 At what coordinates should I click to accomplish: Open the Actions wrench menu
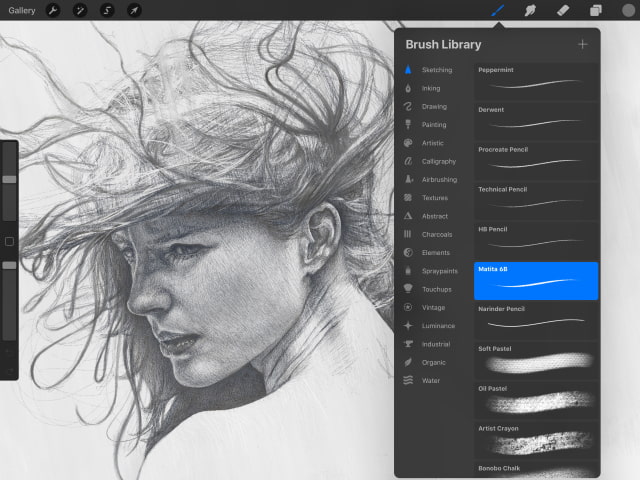[x=53, y=11]
